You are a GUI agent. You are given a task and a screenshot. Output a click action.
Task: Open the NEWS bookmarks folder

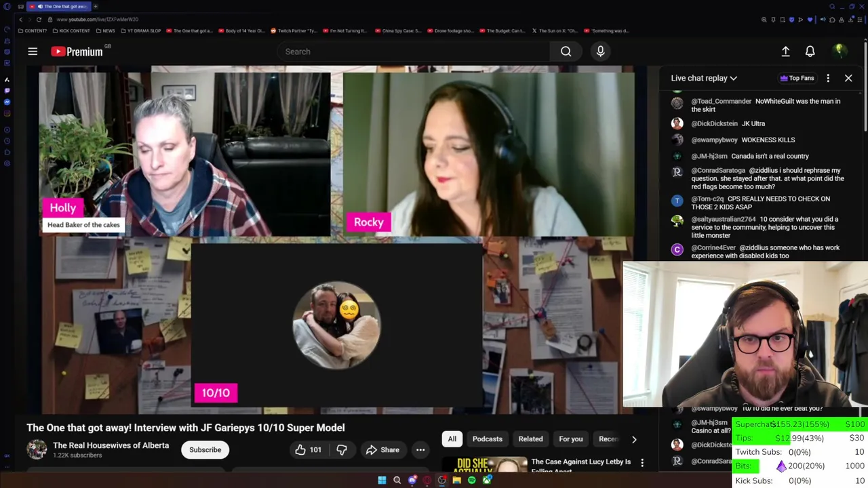click(x=105, y=30)
